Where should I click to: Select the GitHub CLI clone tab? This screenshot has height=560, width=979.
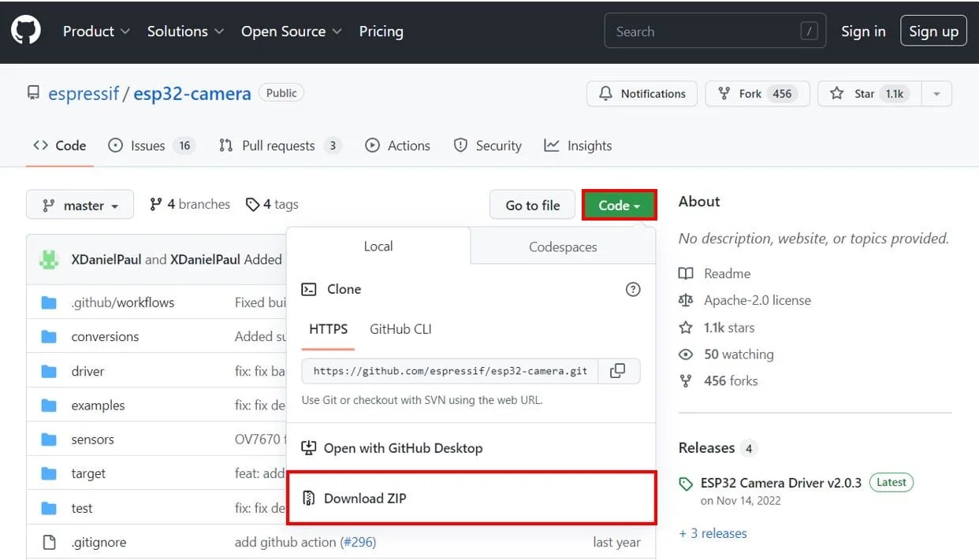[400, 329]
